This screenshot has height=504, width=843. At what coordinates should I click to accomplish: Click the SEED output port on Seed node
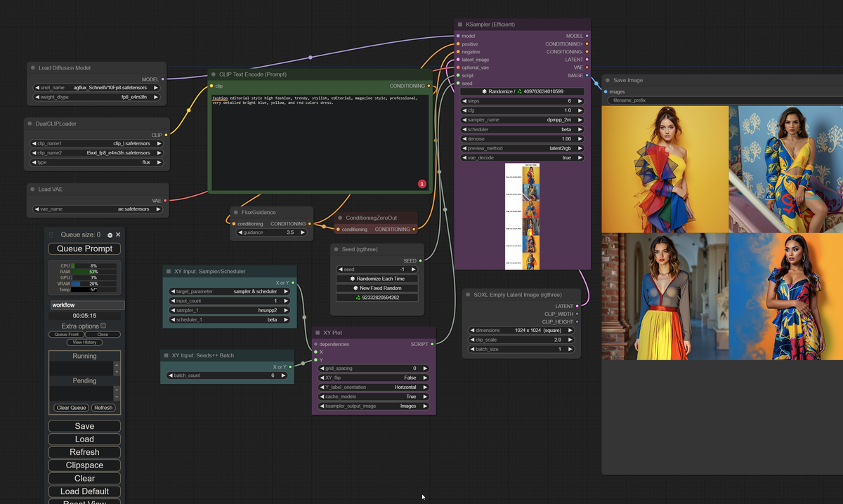(420, 261)
